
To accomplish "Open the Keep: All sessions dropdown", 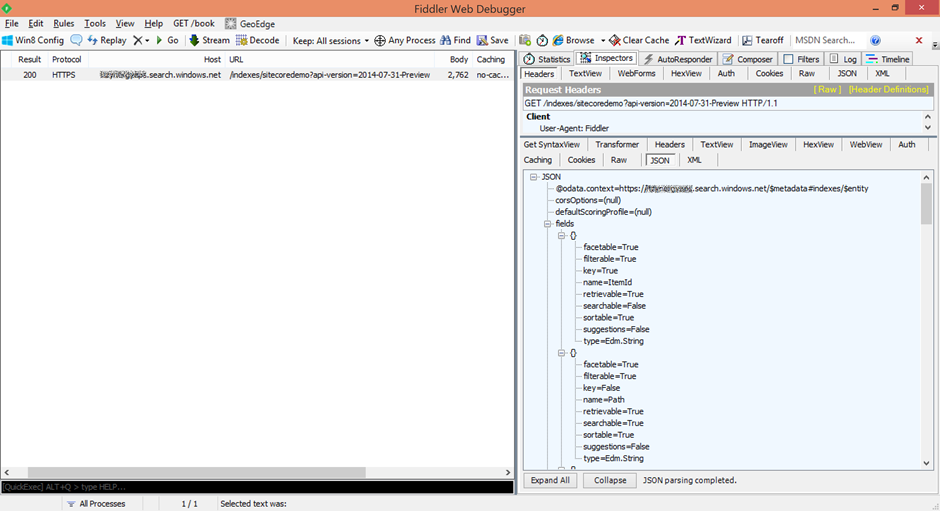I will click(330, 41).
